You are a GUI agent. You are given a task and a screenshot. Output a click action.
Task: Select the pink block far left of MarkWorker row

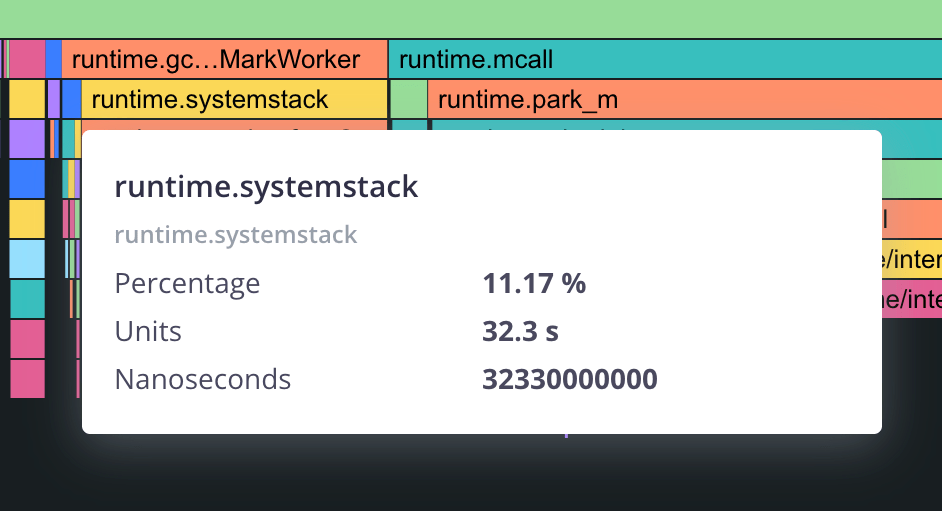pos(27,59)
